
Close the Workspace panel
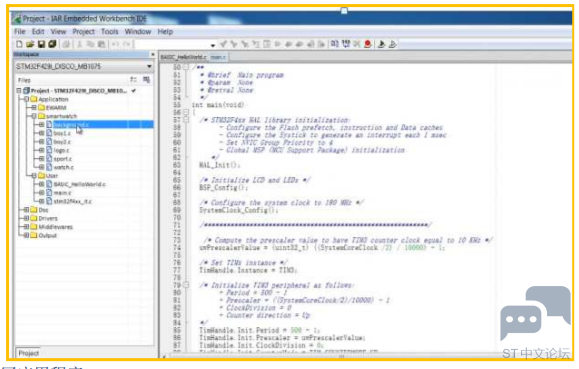(x=153, y=54)
